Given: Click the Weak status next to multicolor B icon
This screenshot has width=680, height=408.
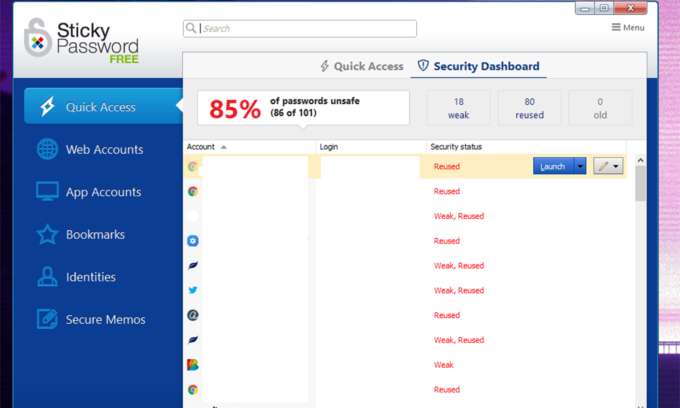Looking at the screenshot, I should 444,365.
